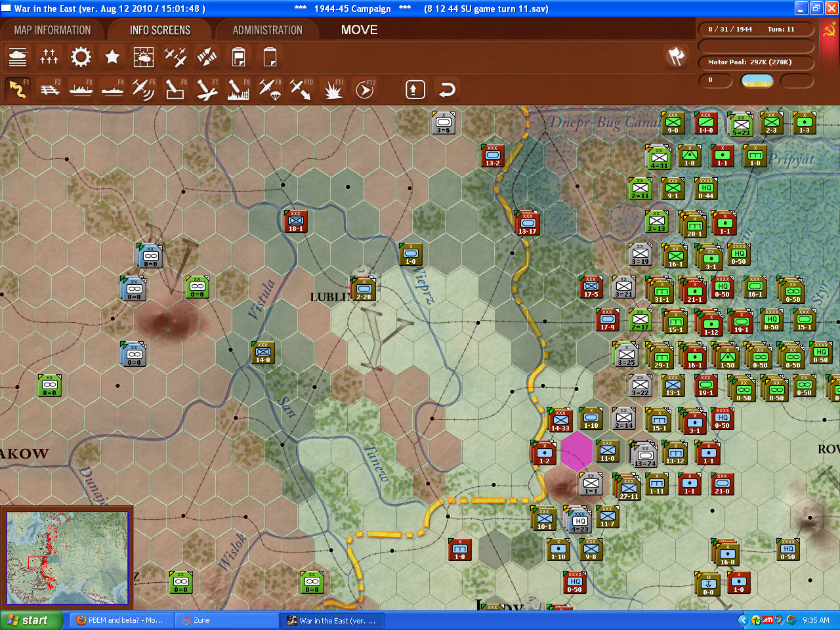Click the MOVE mode label
Screen dimensions: 840x630
360,30
